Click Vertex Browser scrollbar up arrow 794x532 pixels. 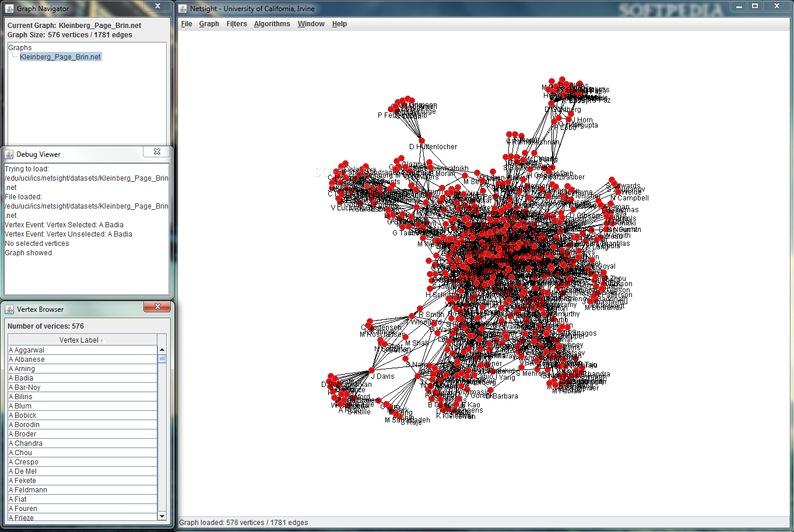pos(162,350)
